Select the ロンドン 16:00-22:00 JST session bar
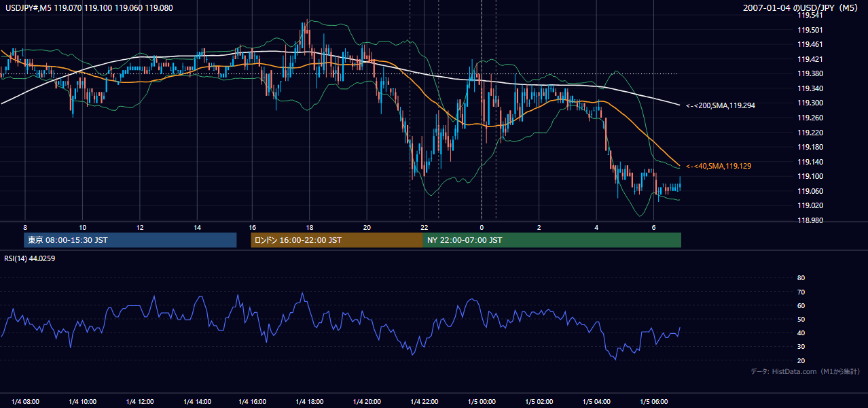This screenshot has width=868, height=408. click(x=337, y=240)
